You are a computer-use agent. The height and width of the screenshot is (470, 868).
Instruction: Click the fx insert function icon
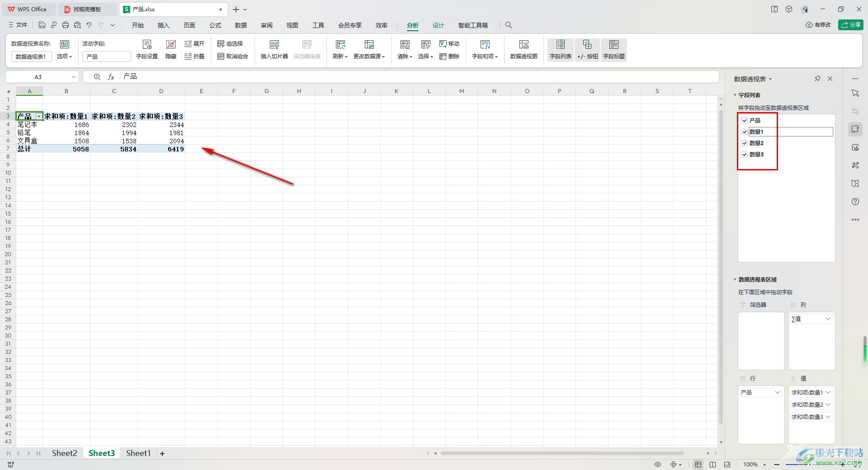[x=111, y=77]
